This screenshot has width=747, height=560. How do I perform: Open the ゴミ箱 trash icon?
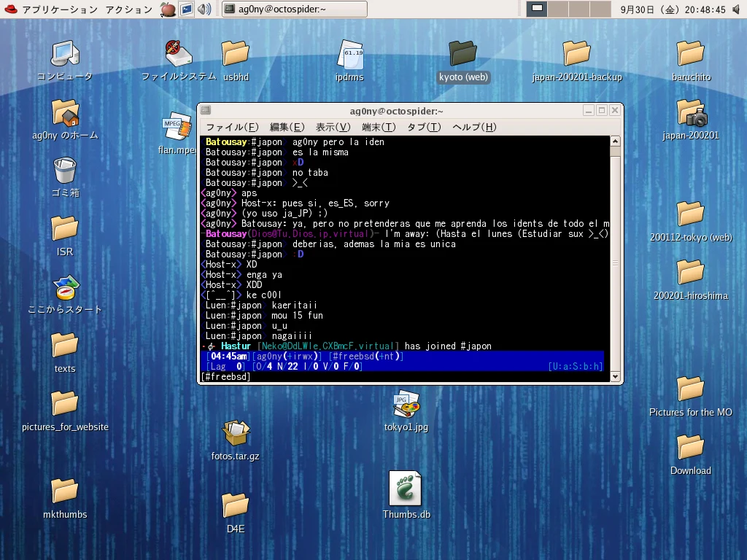click(x=64, y=171)
